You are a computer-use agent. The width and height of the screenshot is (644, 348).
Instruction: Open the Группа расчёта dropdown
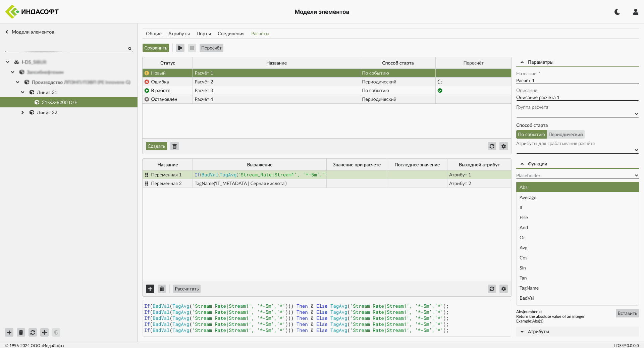click(x=577, y=114)
